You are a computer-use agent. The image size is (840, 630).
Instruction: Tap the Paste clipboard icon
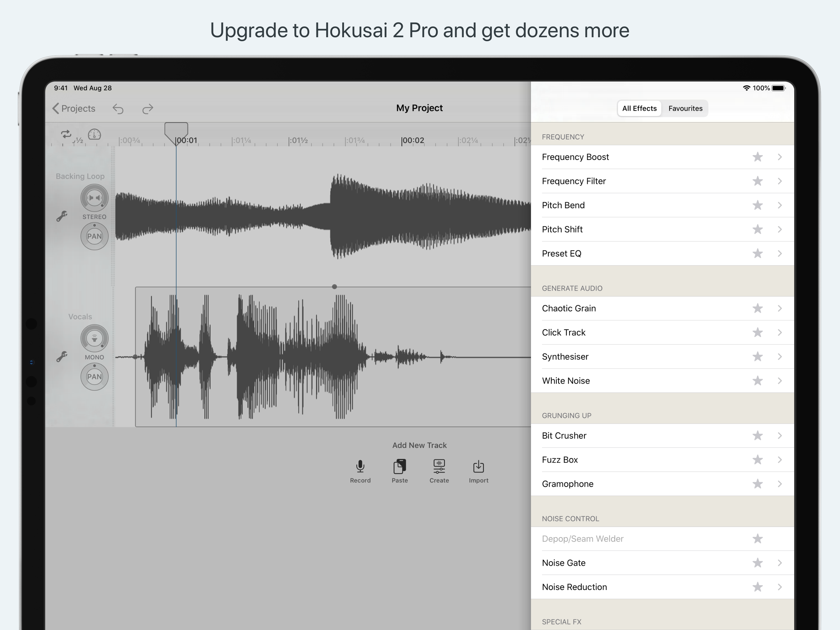[x=399, y=467]
